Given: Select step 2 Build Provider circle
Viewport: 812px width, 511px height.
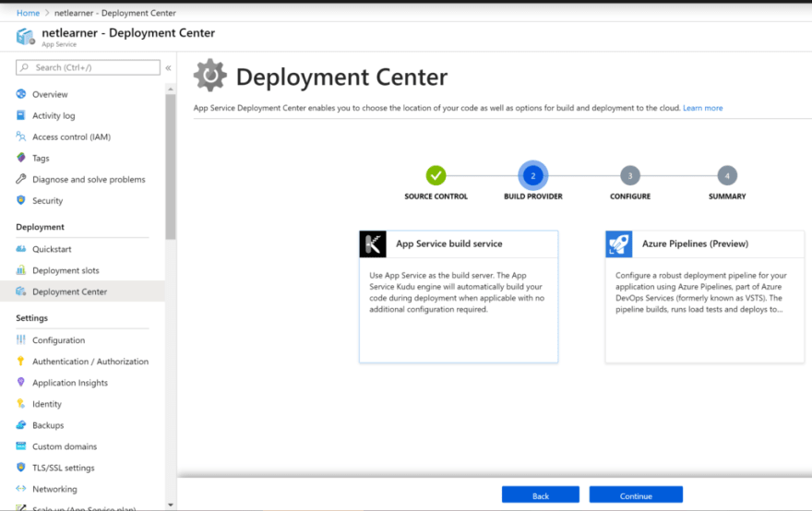Looking at the screenshot, I should point(533,175).
